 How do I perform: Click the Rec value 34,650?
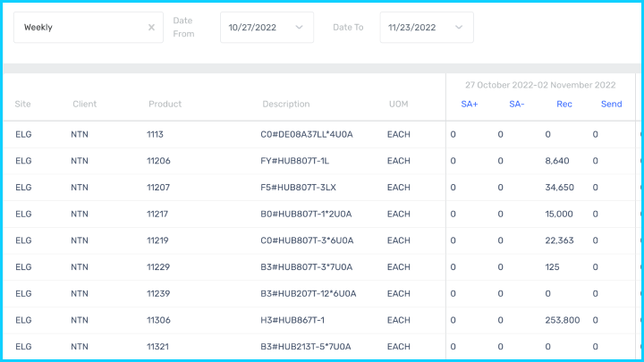559,188
